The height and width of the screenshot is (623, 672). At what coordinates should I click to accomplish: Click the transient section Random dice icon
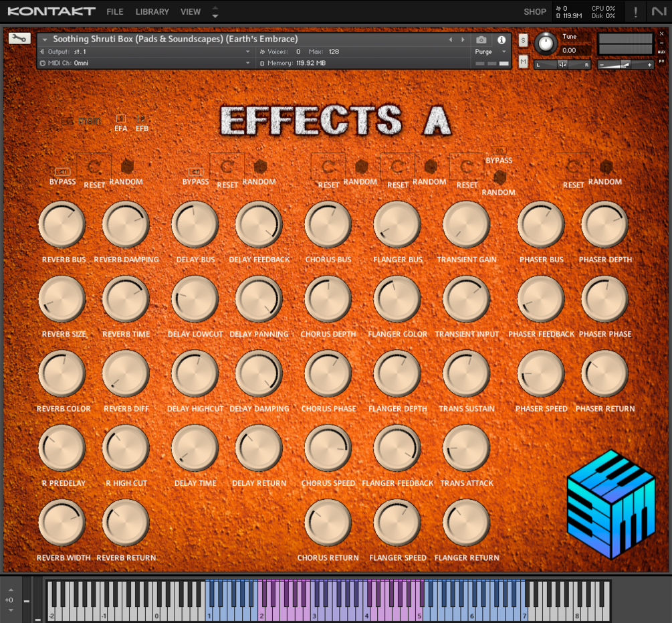tap(499, 177)
